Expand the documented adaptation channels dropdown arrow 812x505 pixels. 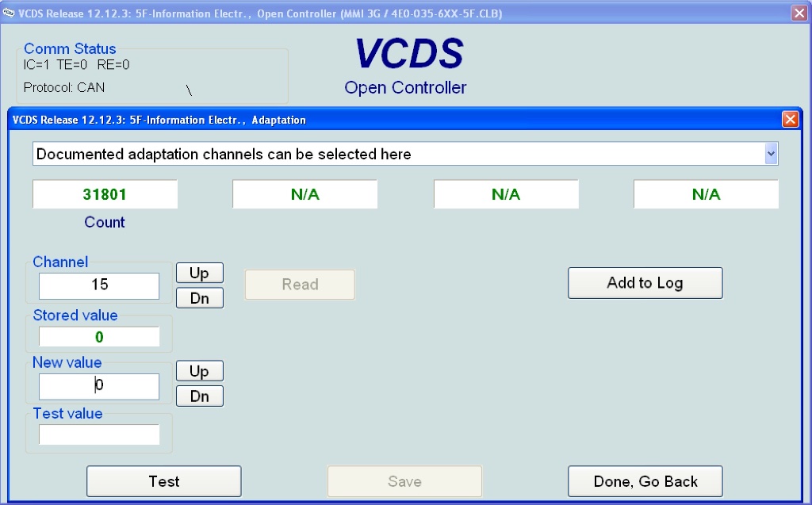point(771,154)
